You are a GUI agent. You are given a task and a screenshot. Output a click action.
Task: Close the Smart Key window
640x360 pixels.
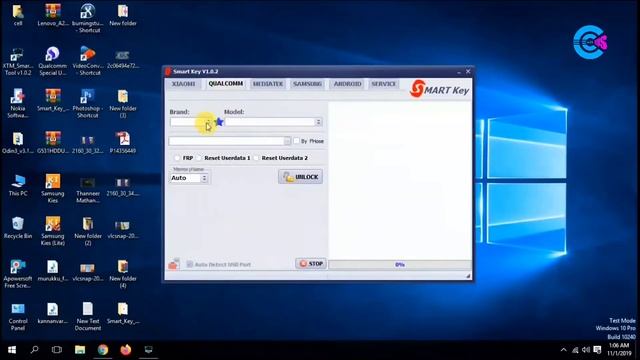coord(468,71)
